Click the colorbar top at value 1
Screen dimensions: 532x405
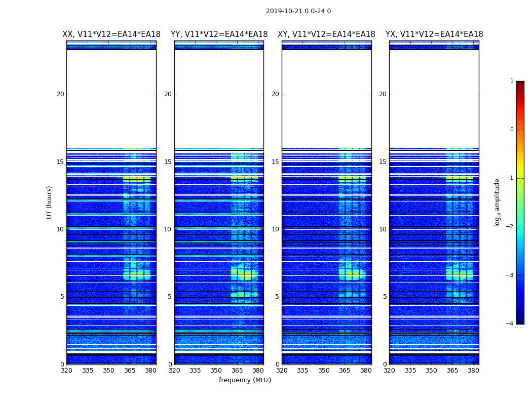click(x=520, y=82)
